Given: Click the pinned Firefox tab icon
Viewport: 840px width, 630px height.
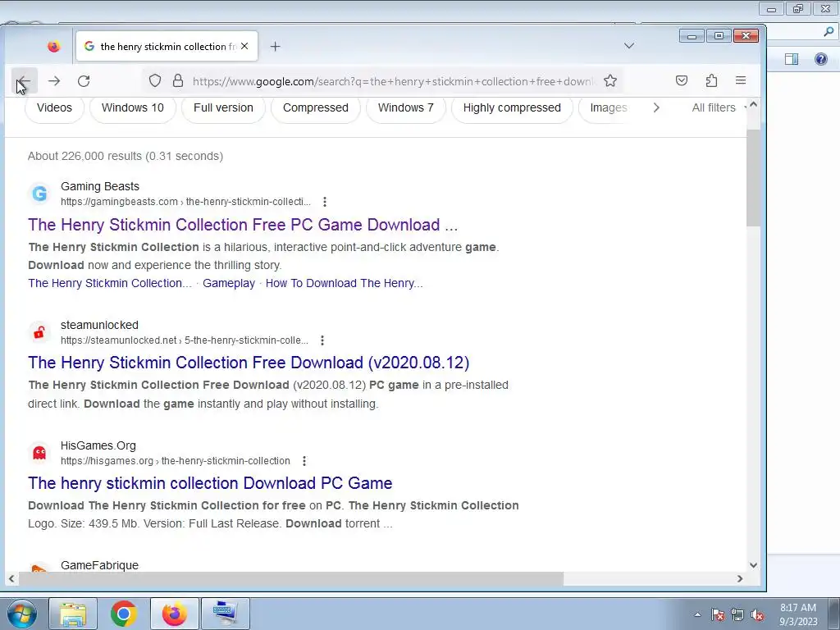Looking at the screenshot, I should (x=53, y=47).
